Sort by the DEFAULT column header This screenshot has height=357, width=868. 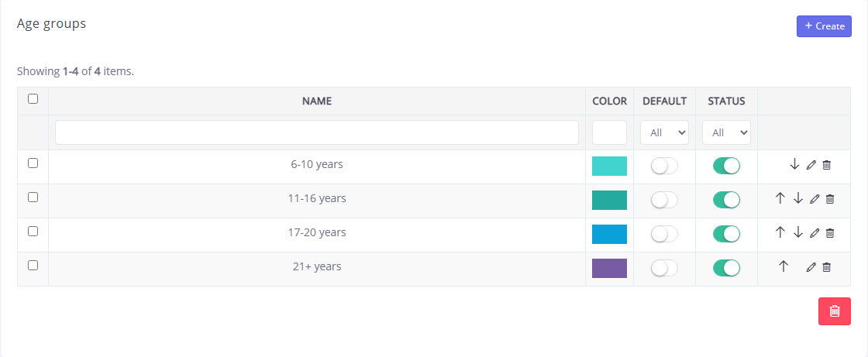[x=664, y=101]
